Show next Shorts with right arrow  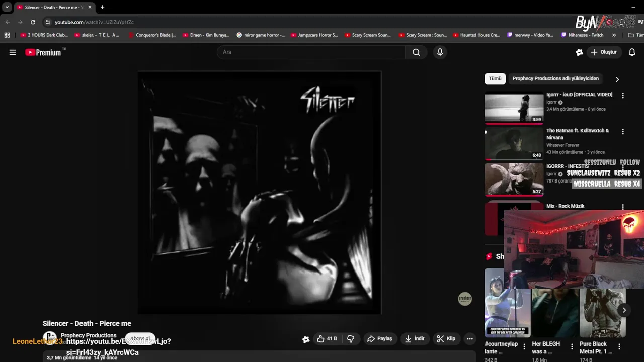(x=624, y=310)
